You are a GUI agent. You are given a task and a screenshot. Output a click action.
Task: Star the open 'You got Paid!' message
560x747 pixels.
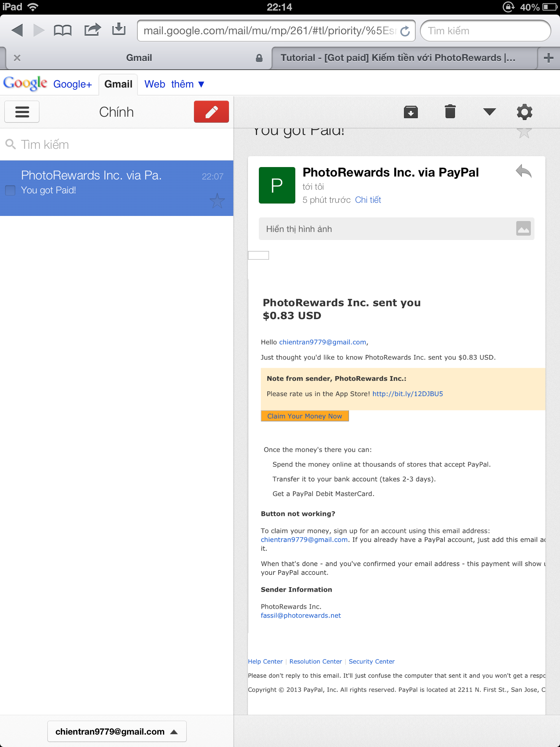click(x=524, y=132)
